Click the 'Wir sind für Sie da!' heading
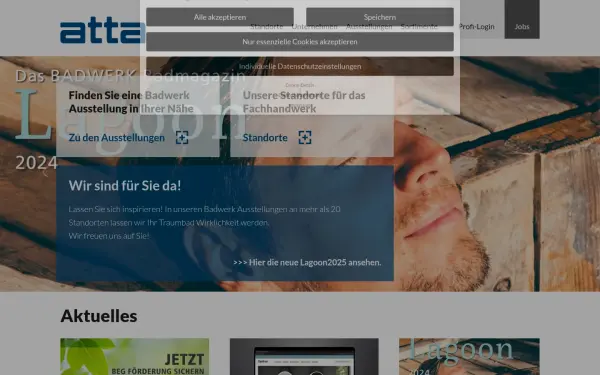 coord(125,186)
